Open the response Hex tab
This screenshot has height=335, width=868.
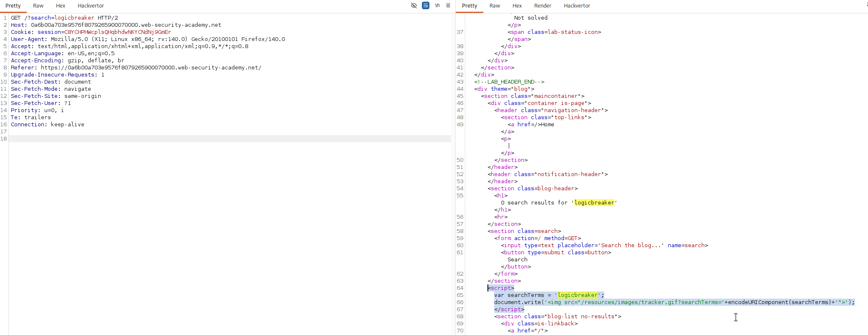coord(517,6)
